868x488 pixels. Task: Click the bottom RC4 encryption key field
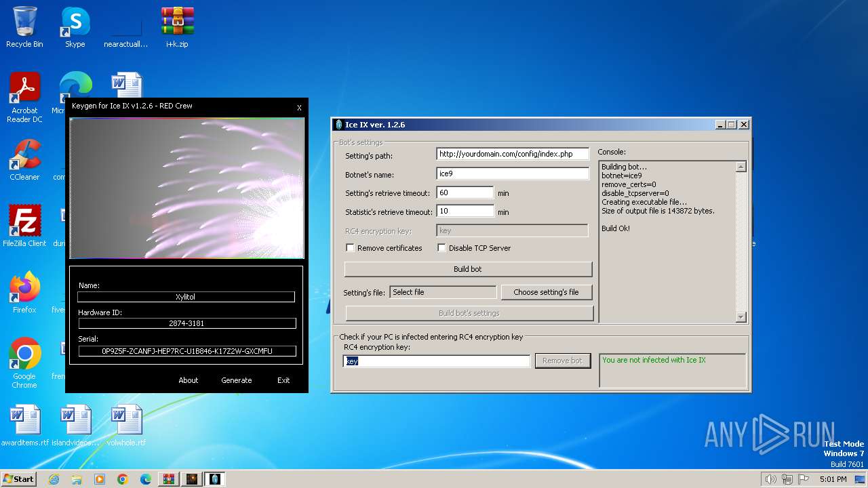[437, 361]
